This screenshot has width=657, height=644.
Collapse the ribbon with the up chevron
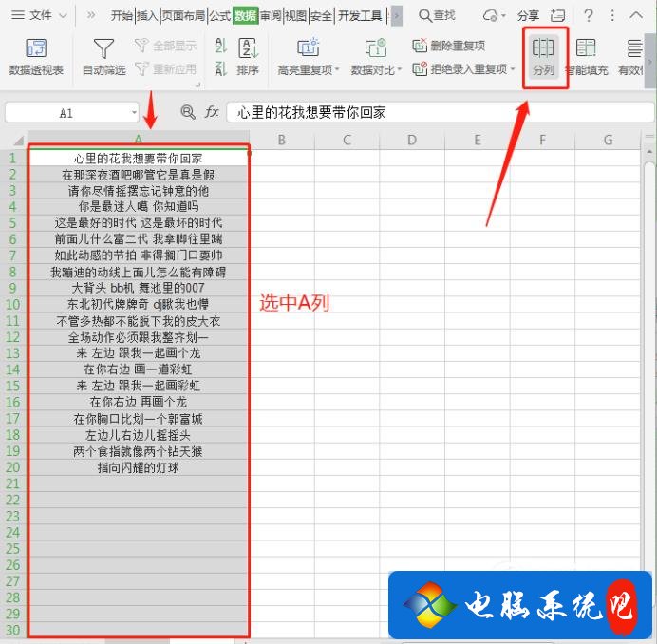pos(636,16)
